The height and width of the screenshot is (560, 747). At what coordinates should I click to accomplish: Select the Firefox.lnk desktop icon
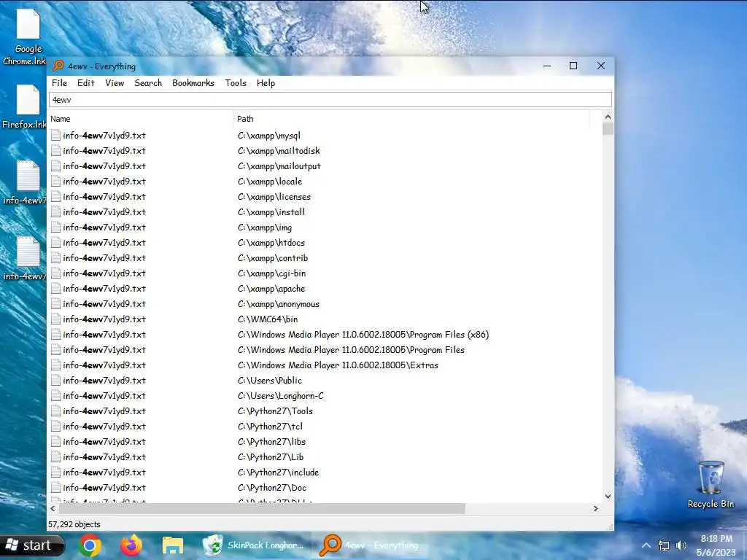click(26, 107)
